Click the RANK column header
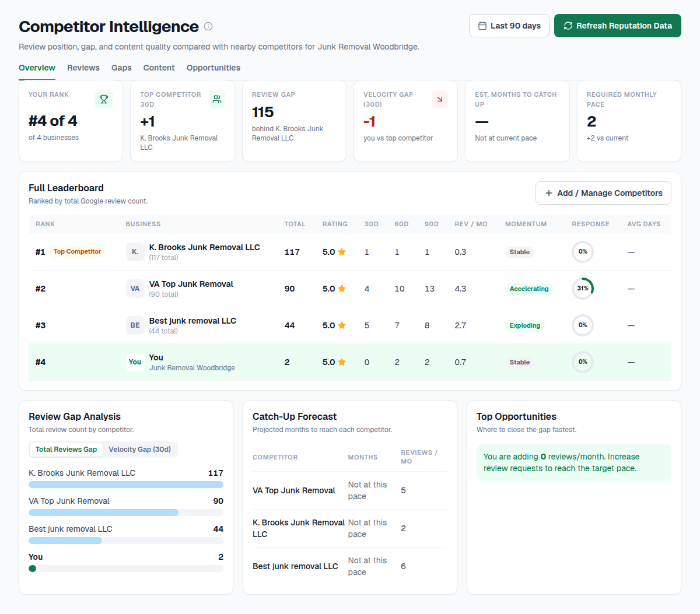 [45, 224]
